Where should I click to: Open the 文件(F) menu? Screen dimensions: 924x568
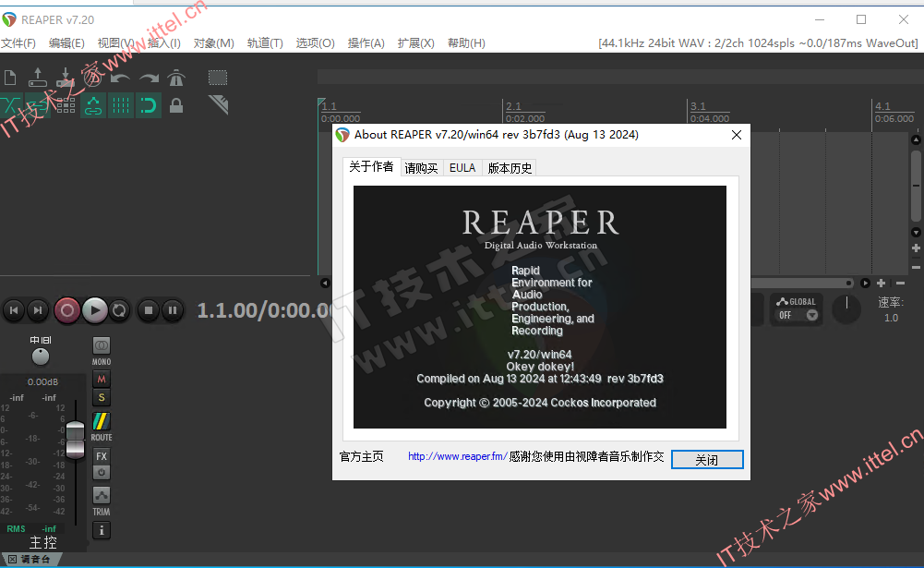click(x=18, y=43)
